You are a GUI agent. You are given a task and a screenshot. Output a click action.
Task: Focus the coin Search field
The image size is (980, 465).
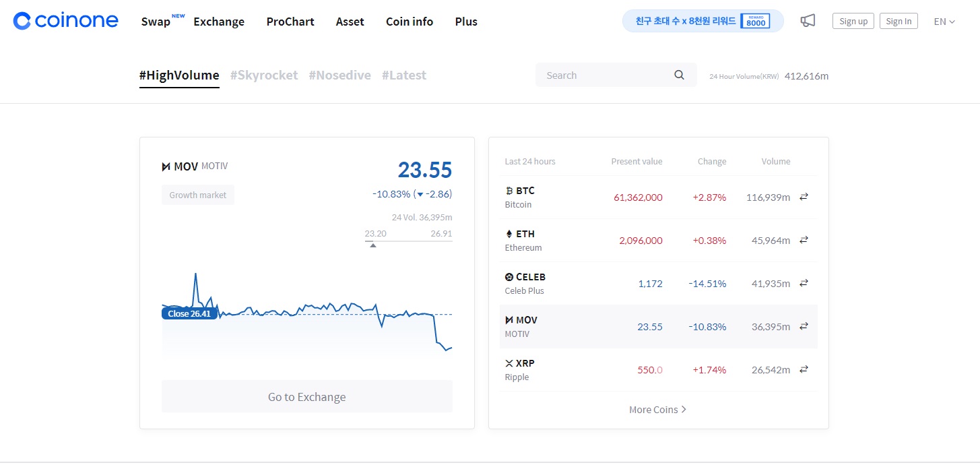(616, 75)
